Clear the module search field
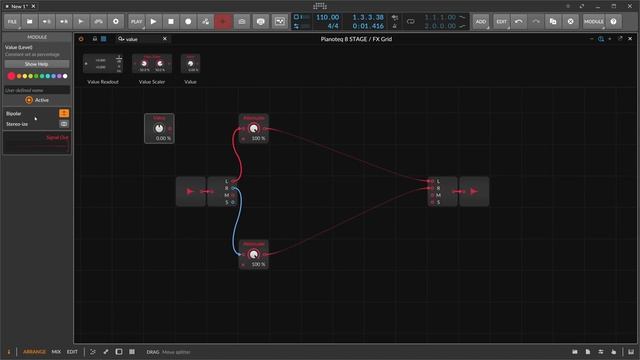Screen dimensions: 640x360 click(165, 39)
